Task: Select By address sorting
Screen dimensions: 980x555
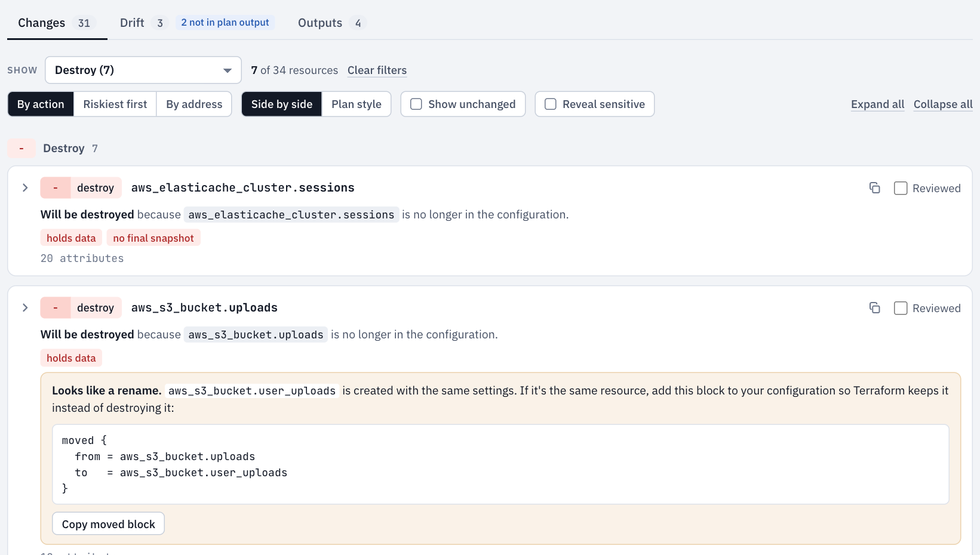Action: click(194, 104)
